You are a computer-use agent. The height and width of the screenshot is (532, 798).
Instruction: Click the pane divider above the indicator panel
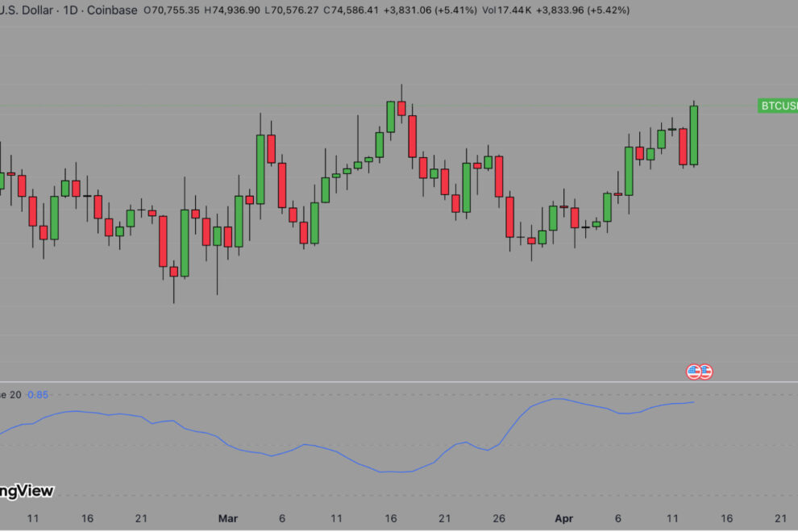pyautogui.click(x=399, y=382)
